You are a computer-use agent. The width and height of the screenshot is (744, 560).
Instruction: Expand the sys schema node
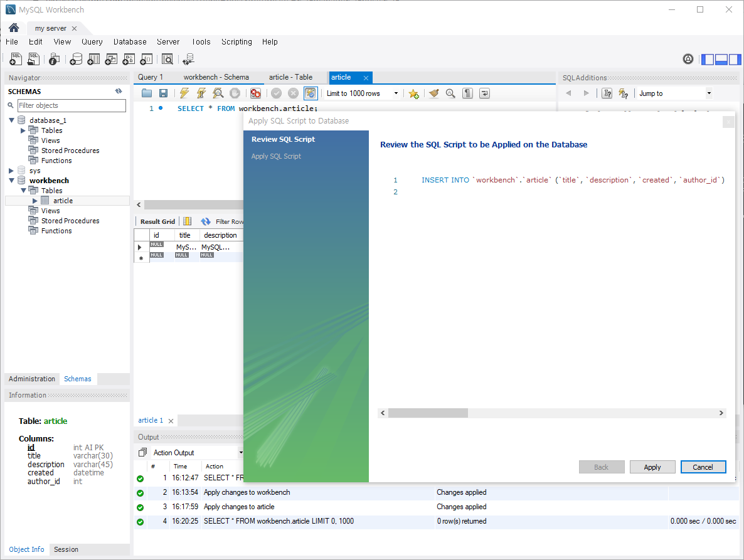[x=11, y=171]
